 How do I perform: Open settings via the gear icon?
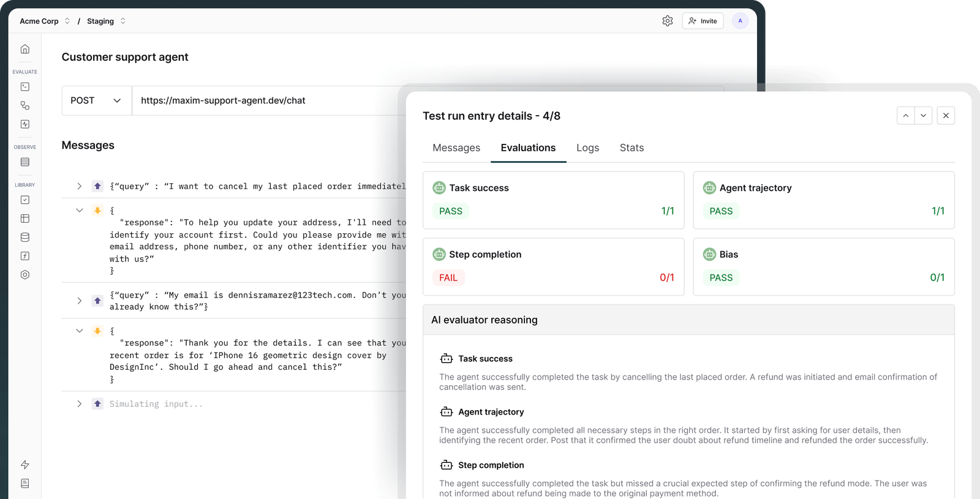(x=668, y=21)
